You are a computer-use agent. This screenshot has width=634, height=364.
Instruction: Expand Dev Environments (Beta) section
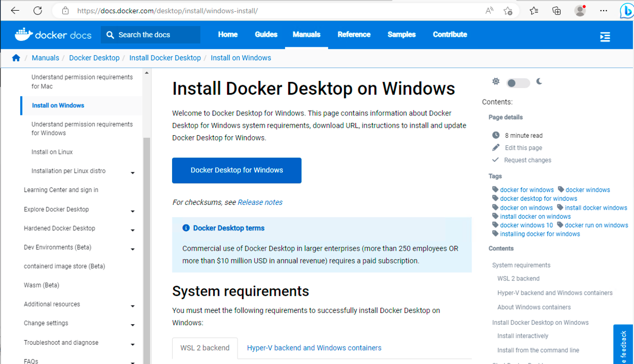[133, 249]
